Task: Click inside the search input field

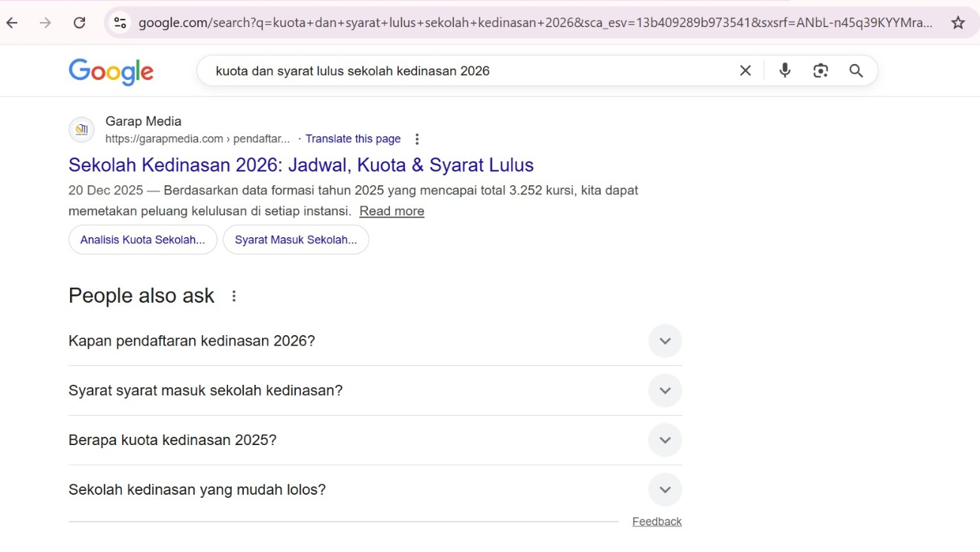Action: (452, 70)
